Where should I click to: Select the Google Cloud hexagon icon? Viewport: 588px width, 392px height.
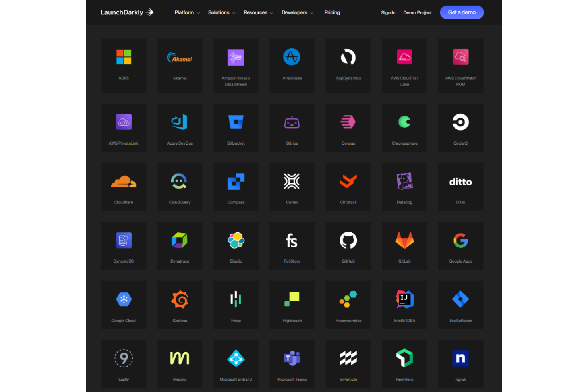(x=124, y=299)
